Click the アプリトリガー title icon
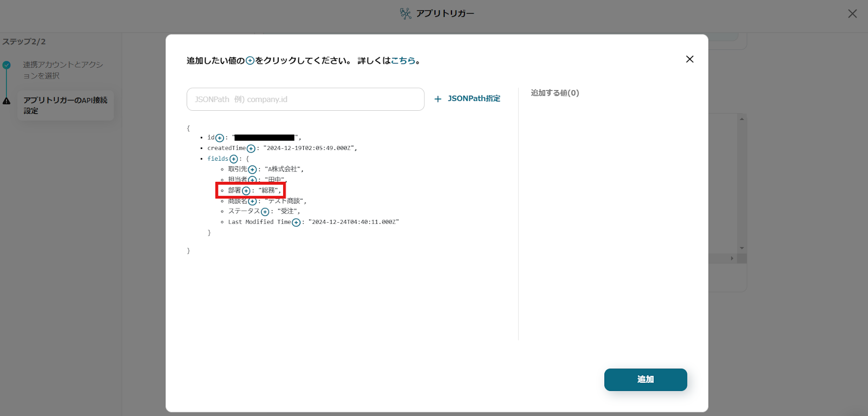The width and height of the screenshot is (868, 416). click(x=405, y=14)
